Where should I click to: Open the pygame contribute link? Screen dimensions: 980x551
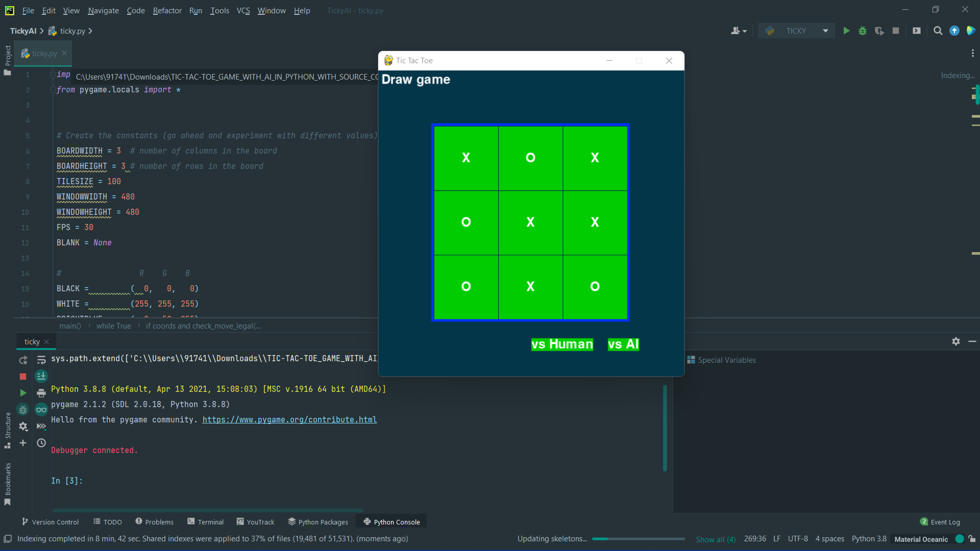pyautogui.click(x=289, y=420)
